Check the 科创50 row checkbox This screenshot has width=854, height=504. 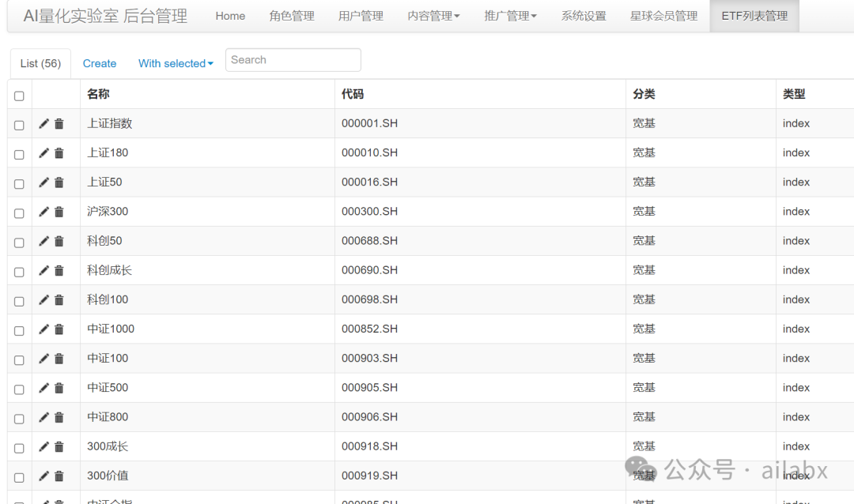point(19,243)
